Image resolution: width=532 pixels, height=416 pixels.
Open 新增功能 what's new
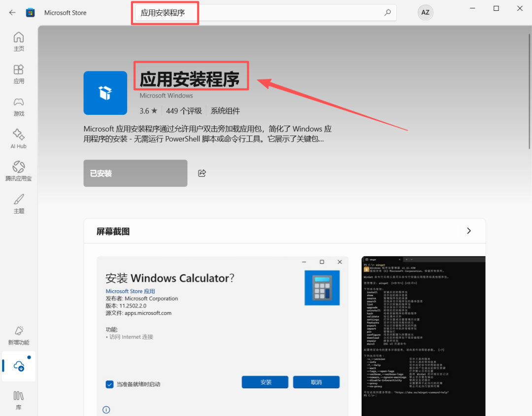click(x=19, y=335)
